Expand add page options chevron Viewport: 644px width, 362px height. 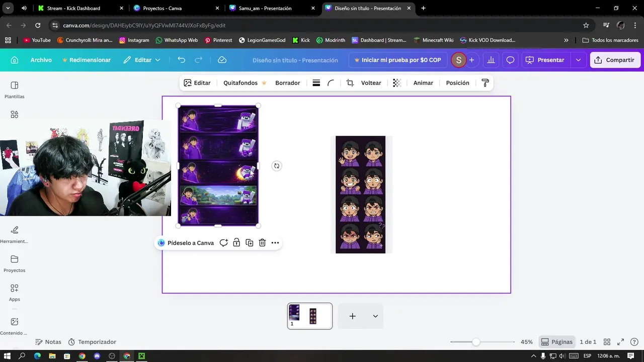375,316
